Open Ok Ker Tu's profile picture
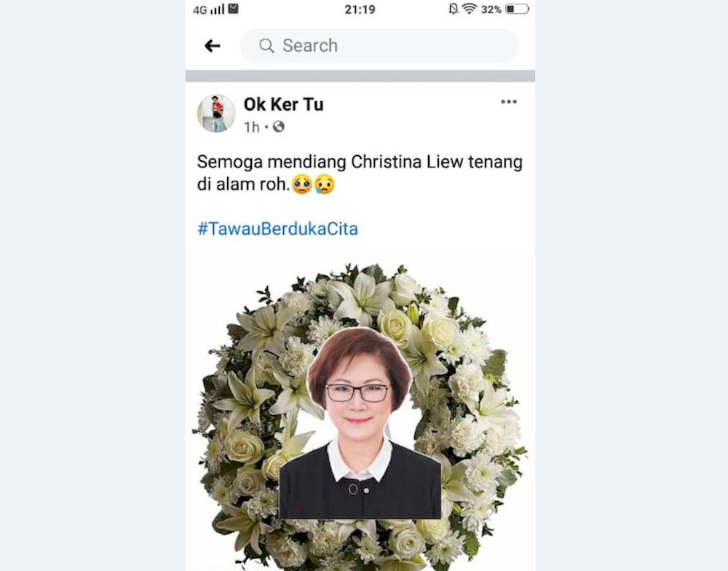The height and width of the screenshot is (571, 728). [216, 114]
